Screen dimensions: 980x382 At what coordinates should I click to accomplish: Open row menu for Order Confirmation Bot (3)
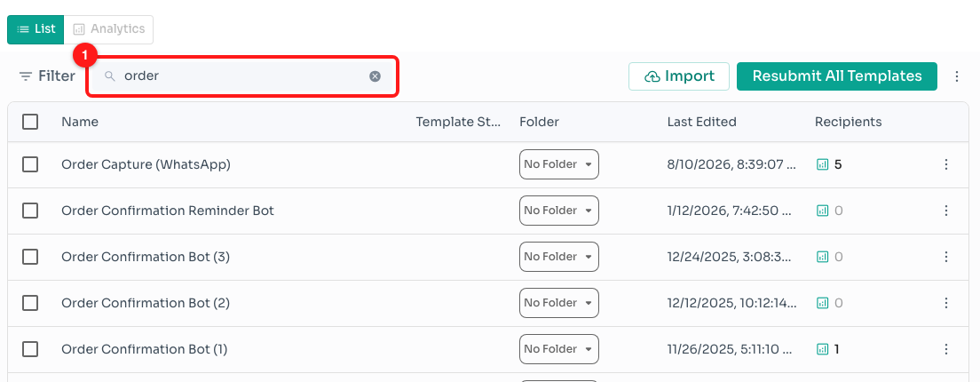pos(946,257)
